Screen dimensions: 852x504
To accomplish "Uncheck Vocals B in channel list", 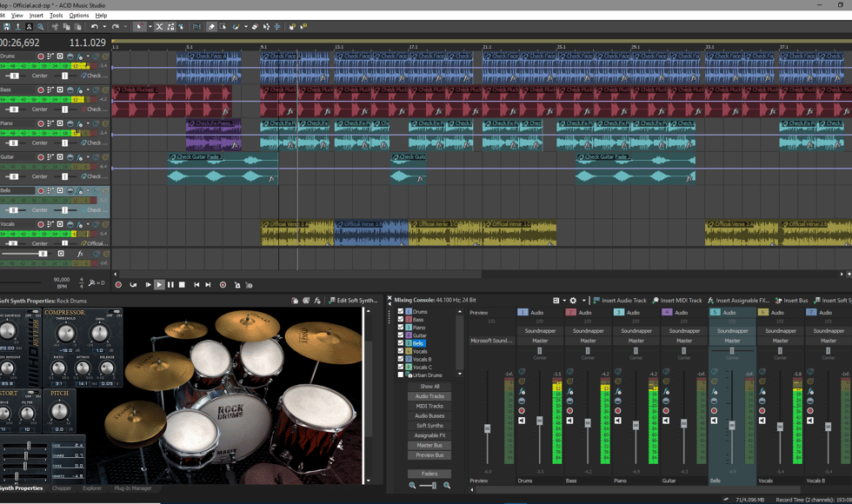I will coord(401,359).
